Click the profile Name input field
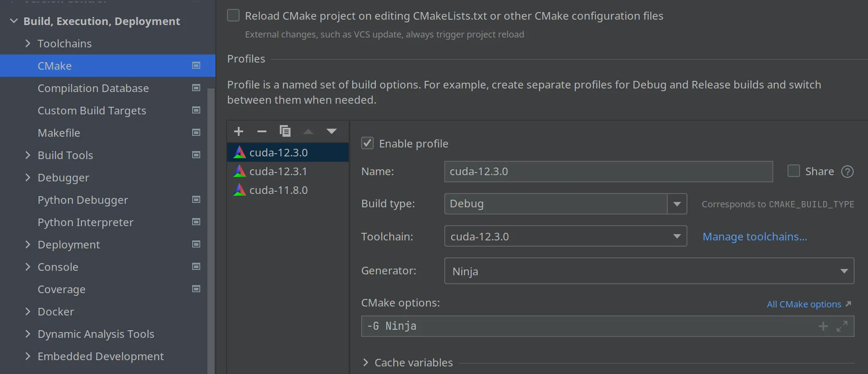Screen dimensions: 868x374 tap(608, 172)
